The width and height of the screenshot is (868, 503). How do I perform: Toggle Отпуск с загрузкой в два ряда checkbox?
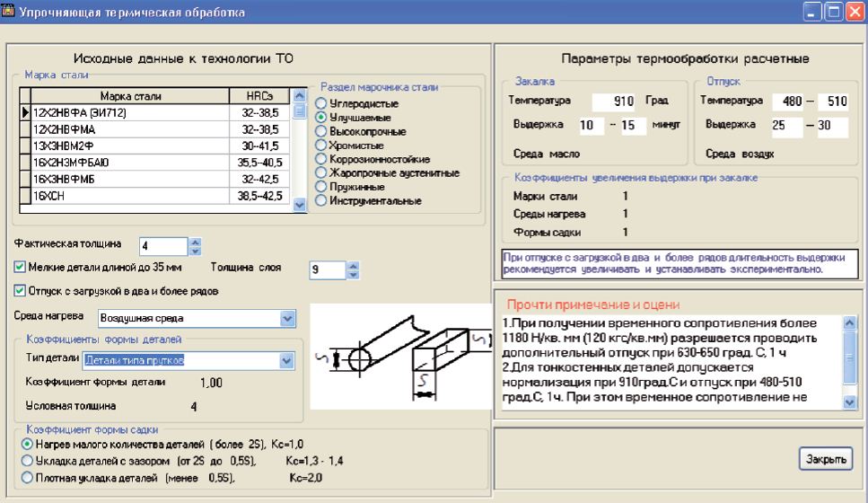[22, 291]
